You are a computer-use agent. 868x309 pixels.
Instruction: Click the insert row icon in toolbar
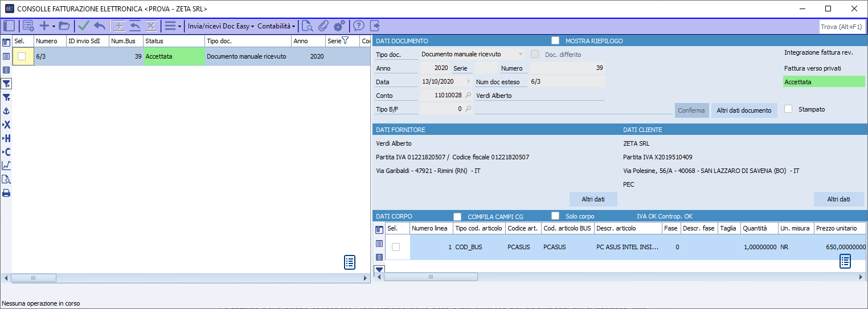(x=119, y=26)
